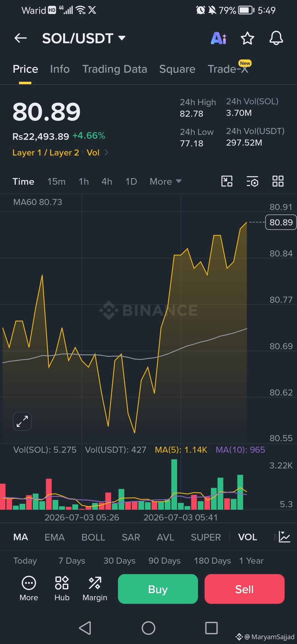The height and width of the screenshot is (644, 297).
Task: Expand the SOL/USDT pair selector
Action: pyautogui.click(x=122, y=38)
